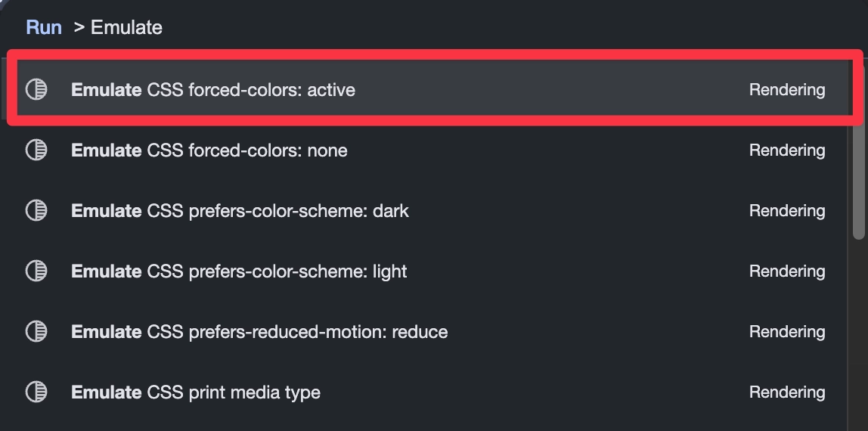The image size is (868, 431).
Task: Click the icon beside forced-colors: none
Action: pos(36,150)
